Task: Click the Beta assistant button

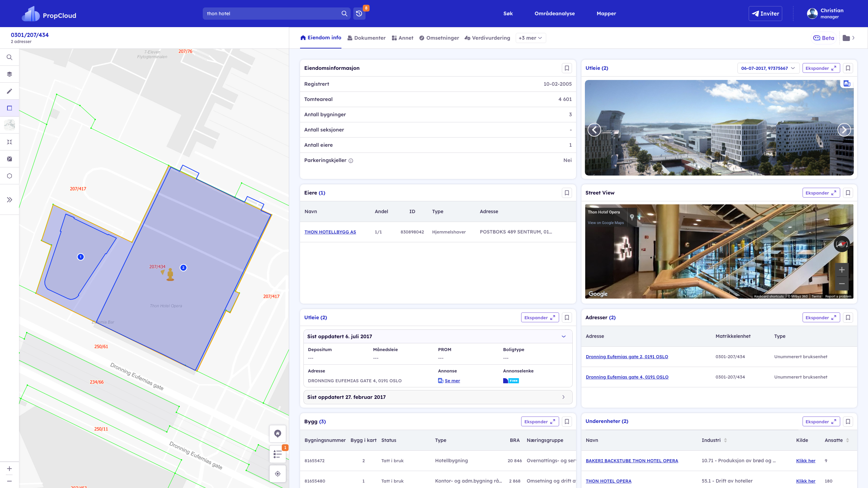Action: click(x=824, y=38)
